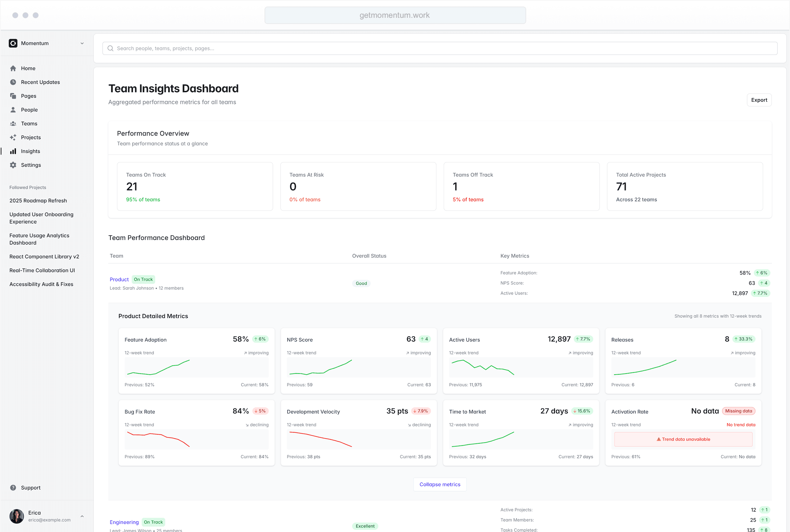Open 2025 Roadmap Refresh followed project
The image size is (790, 532).
tap(38, 201)
